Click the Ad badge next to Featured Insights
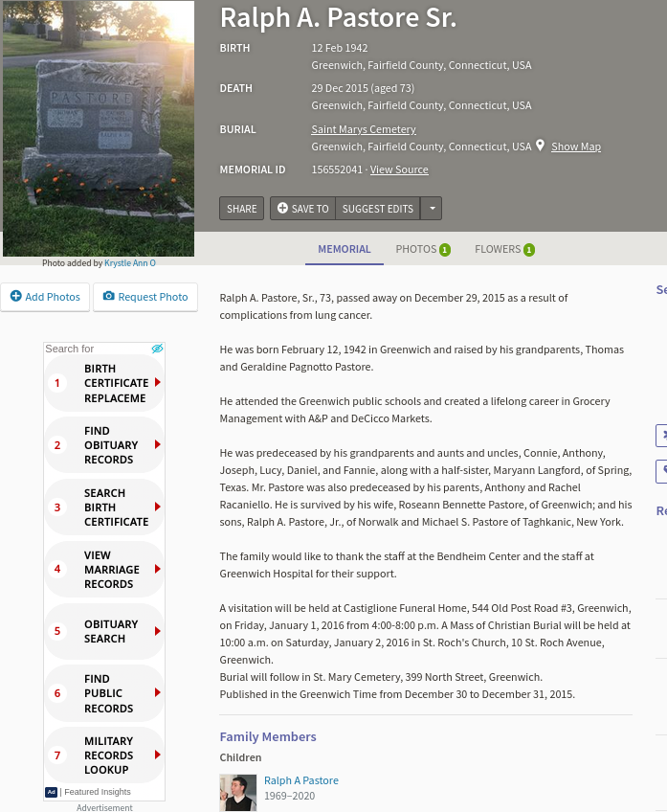This screenshot has width=667, height=812. tap(52, 792)
